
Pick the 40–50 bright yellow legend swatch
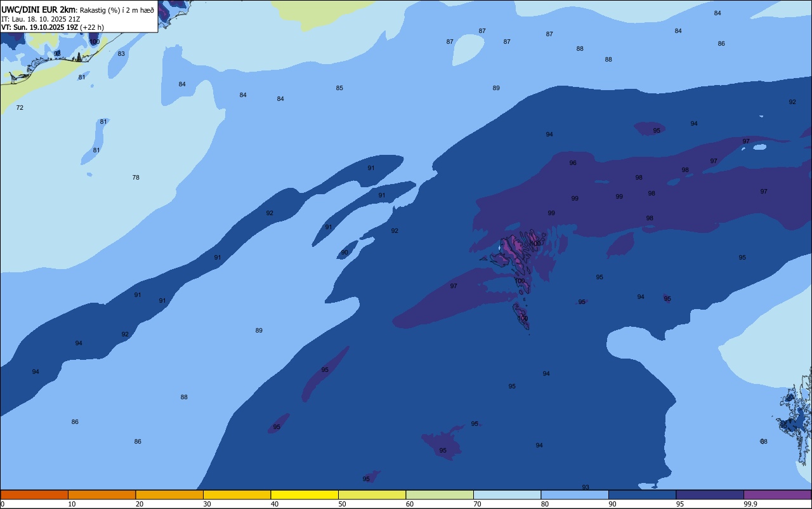304,494
